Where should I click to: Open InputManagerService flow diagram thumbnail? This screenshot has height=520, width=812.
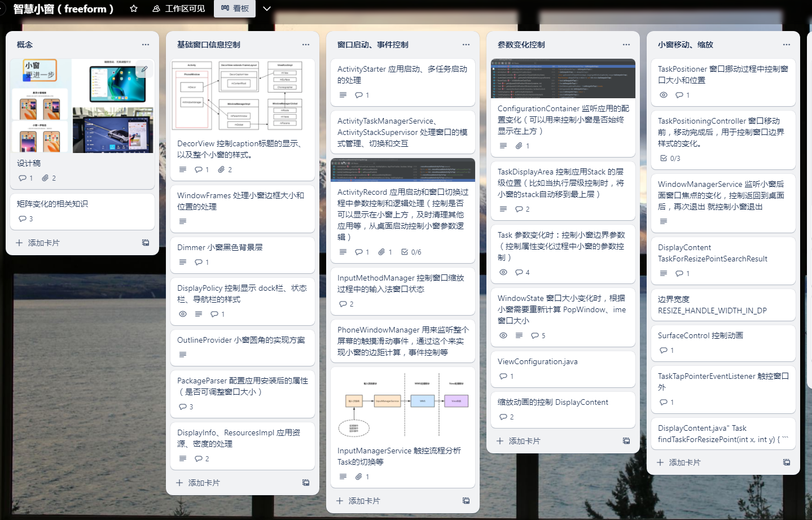pyautogui.click(x=403, y=404)
